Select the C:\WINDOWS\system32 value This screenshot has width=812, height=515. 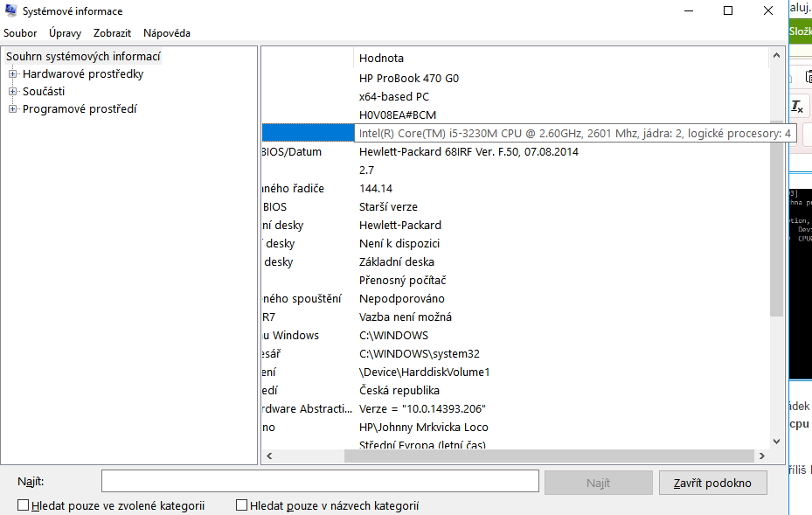(x=420, y=354)
